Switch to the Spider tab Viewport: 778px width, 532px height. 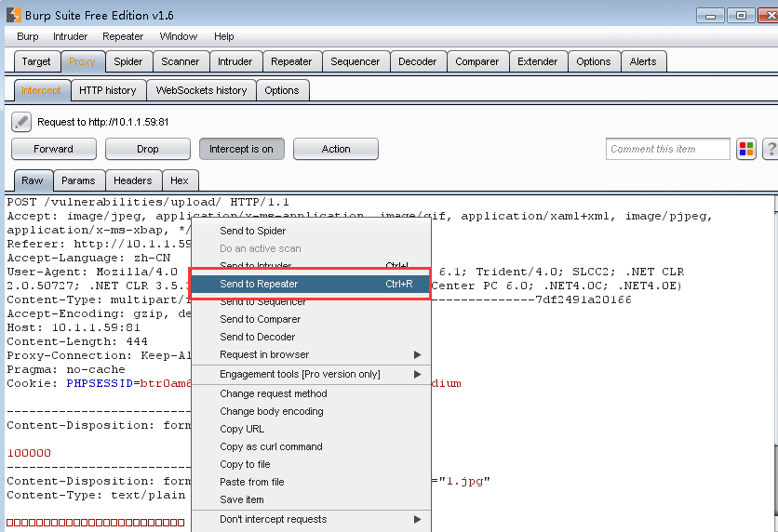(128, 61)
